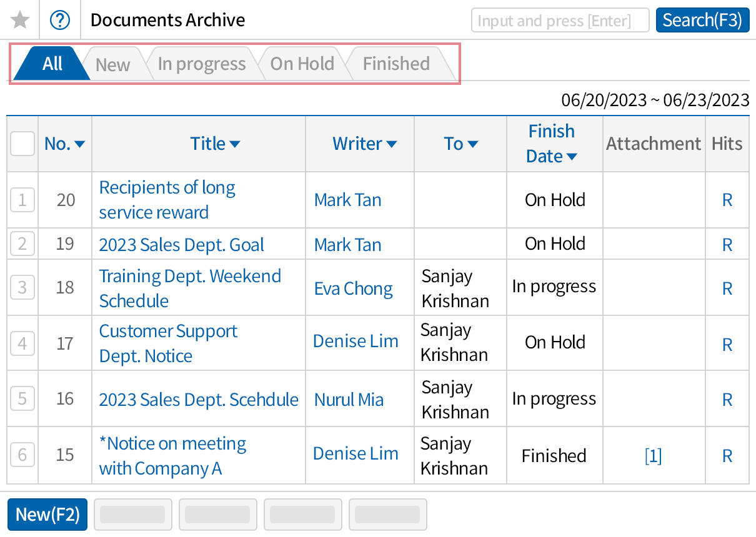756x537 pixels.
Task: Check the select-all checkbox in the table header
Action: point(22,143)
